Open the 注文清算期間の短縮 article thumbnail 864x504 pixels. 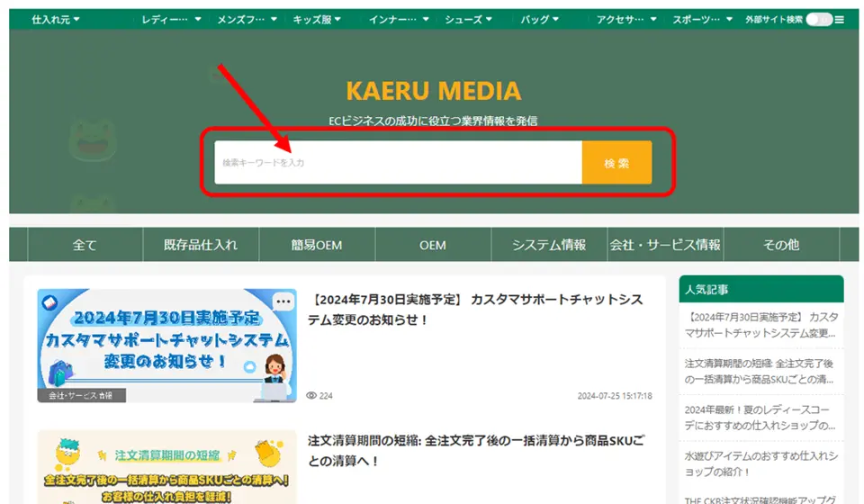coord(167,467)
